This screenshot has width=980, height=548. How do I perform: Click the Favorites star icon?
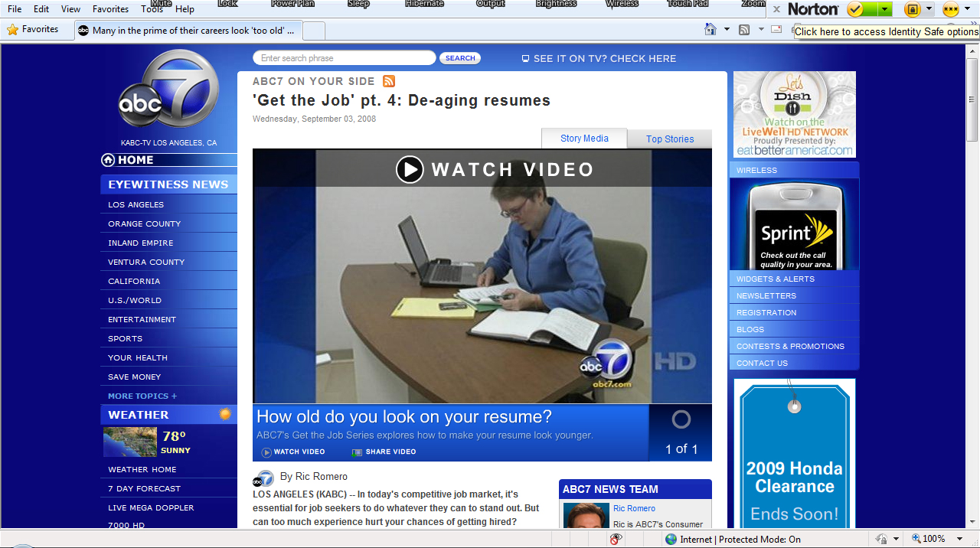[12, 30]
